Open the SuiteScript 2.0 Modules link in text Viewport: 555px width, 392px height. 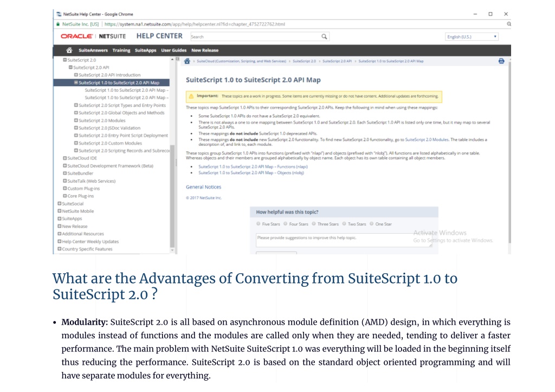(x=427, y=139)
